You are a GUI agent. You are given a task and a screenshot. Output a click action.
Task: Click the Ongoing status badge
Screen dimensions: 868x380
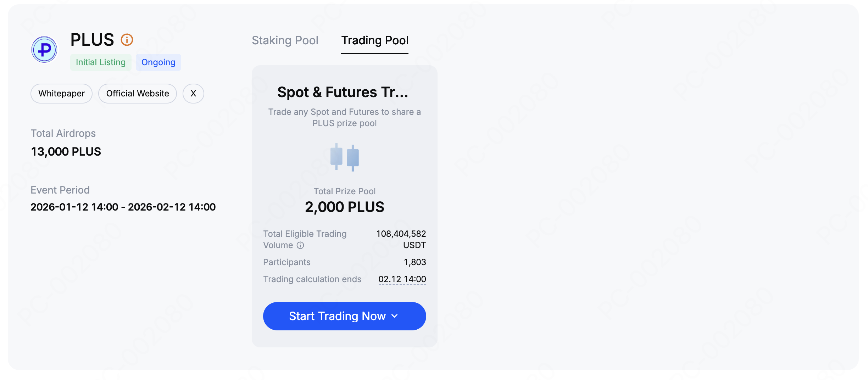(158, 62)
